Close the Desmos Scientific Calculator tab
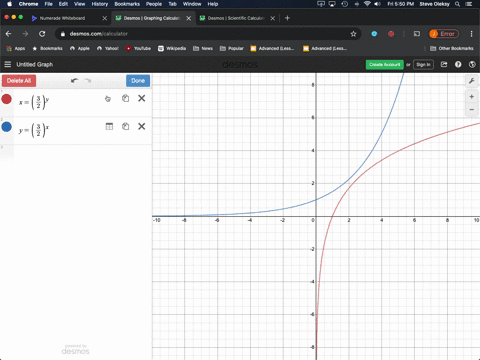The image size is (480, 360). (x=273, y=18)
